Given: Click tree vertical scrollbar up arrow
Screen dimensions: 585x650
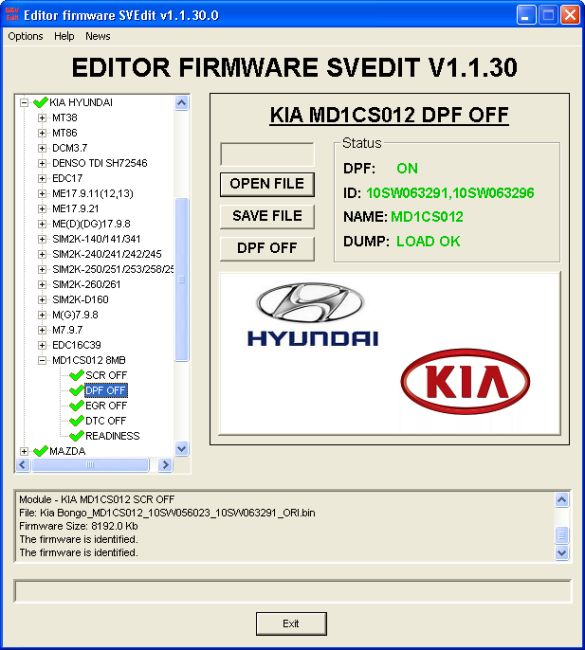Looking at the screenshot, I should (x=182, y=103).
